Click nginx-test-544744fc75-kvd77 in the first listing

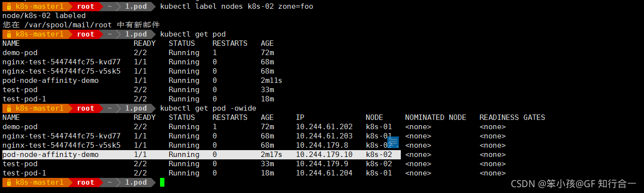pos(61,62)
